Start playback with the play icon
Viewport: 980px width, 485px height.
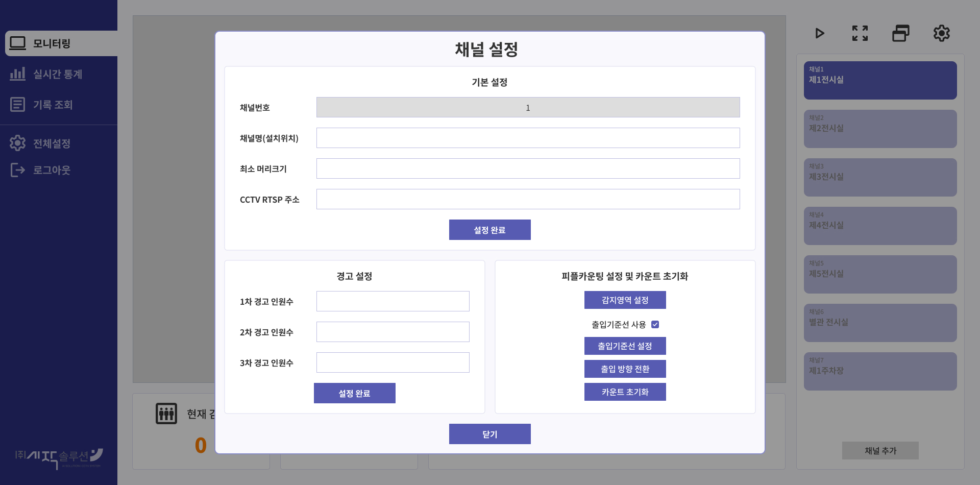tap(819, 33)
